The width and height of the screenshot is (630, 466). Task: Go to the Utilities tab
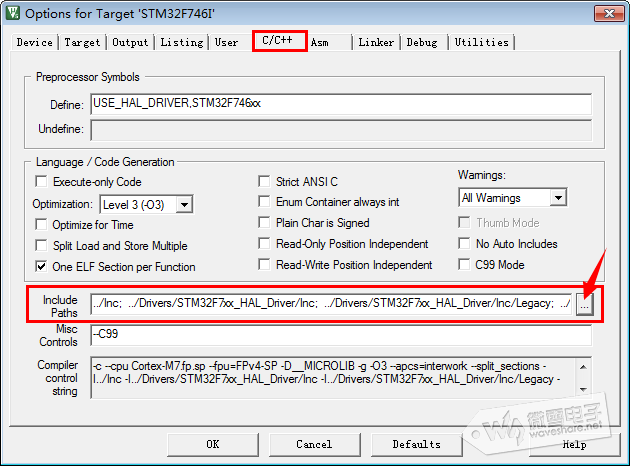pyautogui.click(x=481, y=43)
